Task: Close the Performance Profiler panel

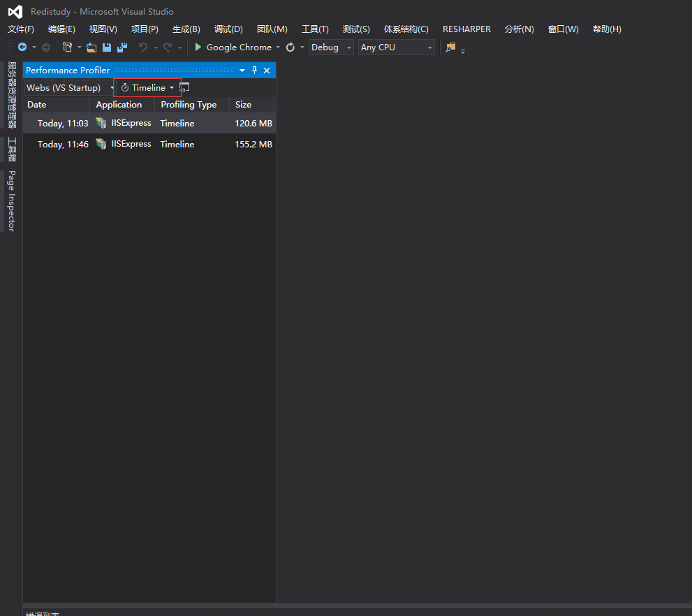Action: point(267,70)
